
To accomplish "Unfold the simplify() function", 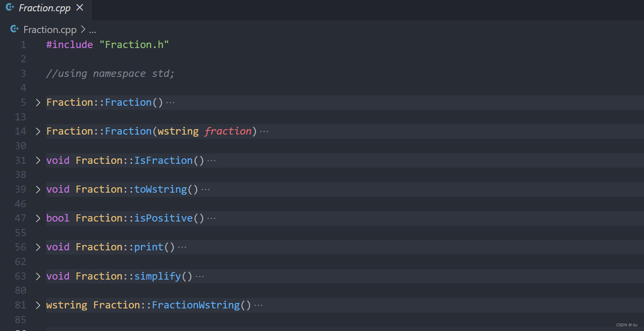I will (38, 276).
